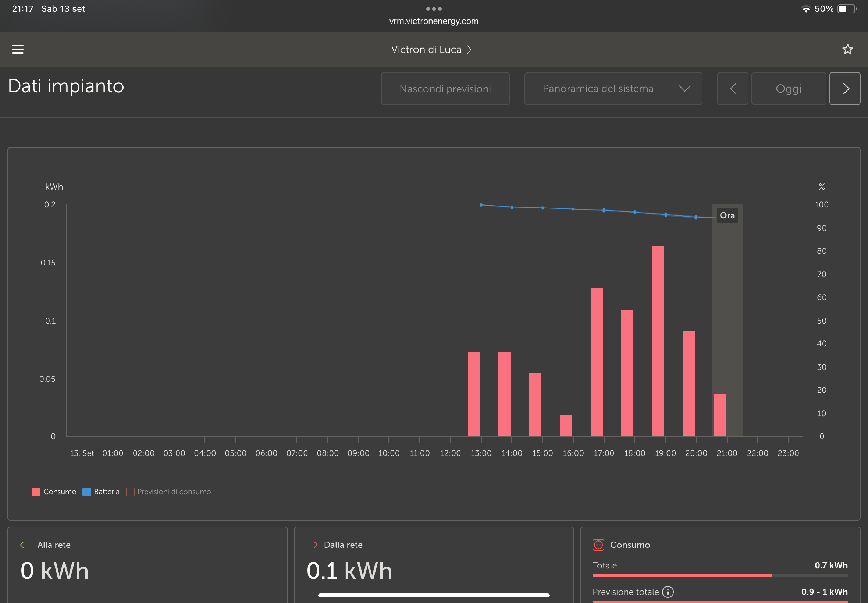The height and width of the screenshot is (603, 868).
Task: Tap the vrm.victronenergy.com address bar
Action: (x=434, y=21)
